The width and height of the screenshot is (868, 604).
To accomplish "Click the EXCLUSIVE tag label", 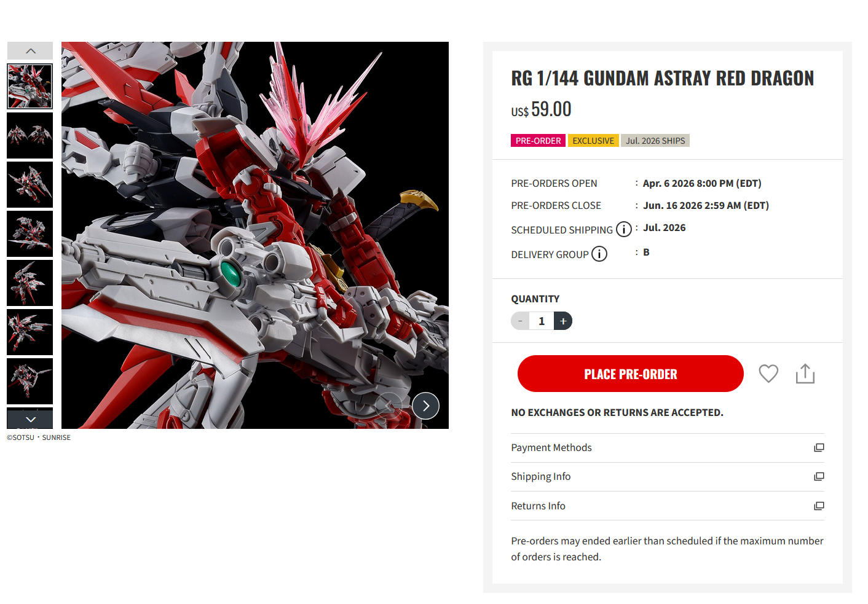I will 593,141.
